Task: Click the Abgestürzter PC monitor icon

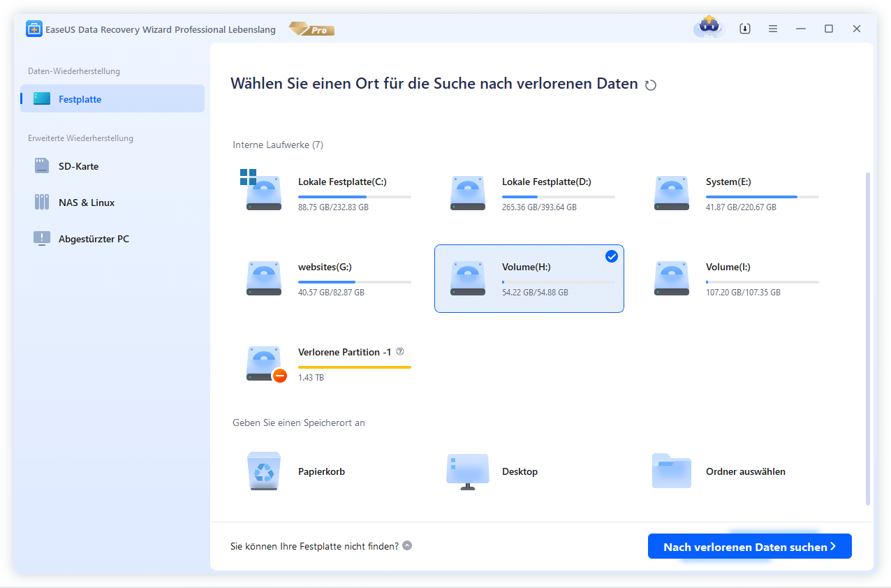Action: [x=42, y=239]
